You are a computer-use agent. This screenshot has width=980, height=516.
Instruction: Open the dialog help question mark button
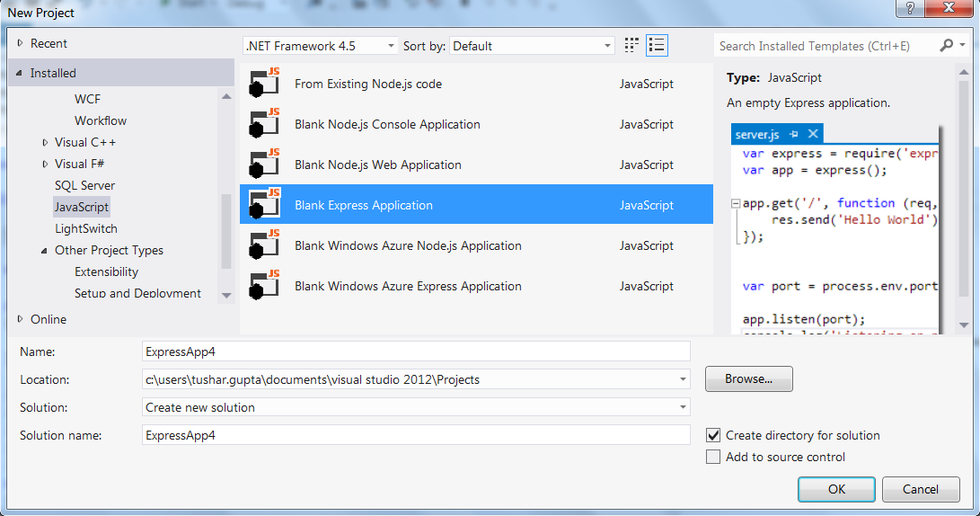[x=910, y=8]
